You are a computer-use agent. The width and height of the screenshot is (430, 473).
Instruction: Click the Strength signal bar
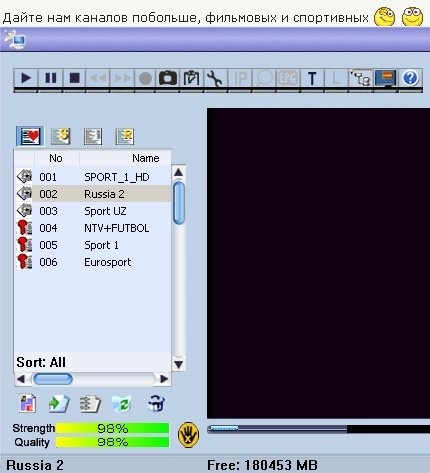coord(112,428)
